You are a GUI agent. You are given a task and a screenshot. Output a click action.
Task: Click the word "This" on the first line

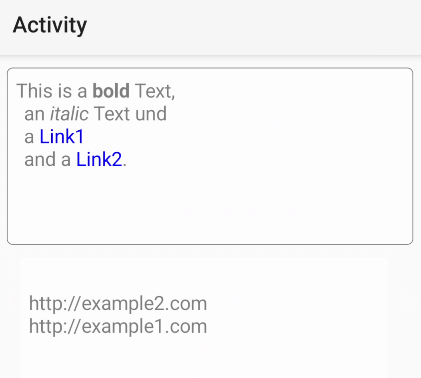34,91
